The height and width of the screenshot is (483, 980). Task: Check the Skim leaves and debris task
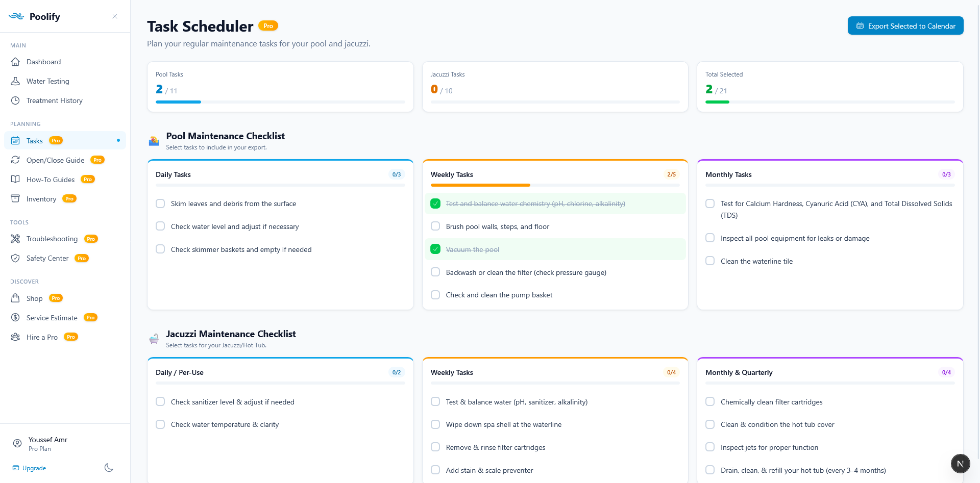[160, 204]
